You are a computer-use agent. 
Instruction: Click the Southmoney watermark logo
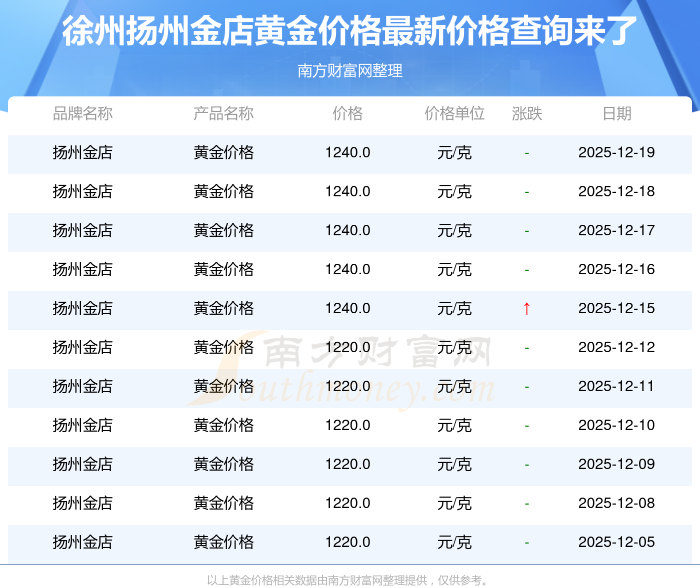340,370
